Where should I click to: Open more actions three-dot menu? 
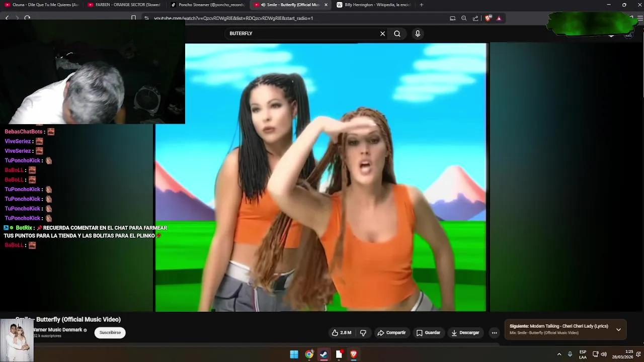494,333
